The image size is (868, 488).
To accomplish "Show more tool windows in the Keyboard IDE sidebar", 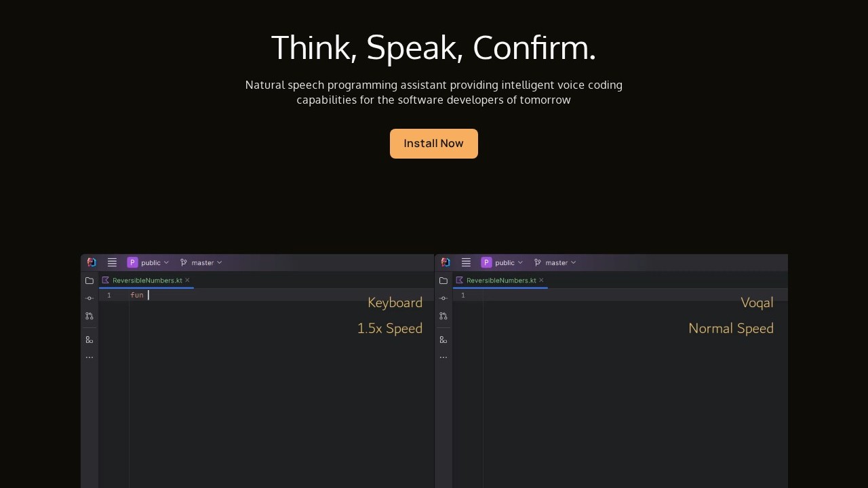I will pyautogui.click(x=90, y=357).
